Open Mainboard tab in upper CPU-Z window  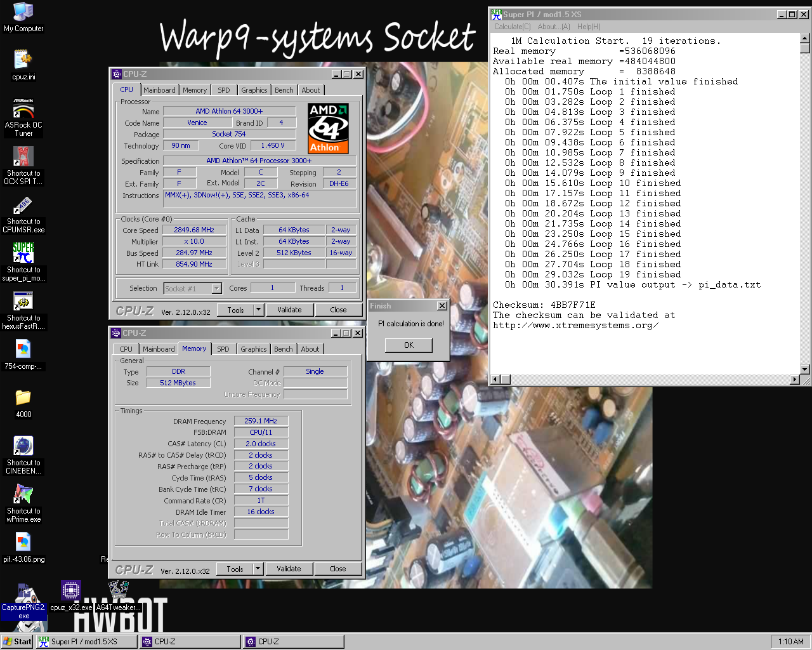[x=159, y=90]
